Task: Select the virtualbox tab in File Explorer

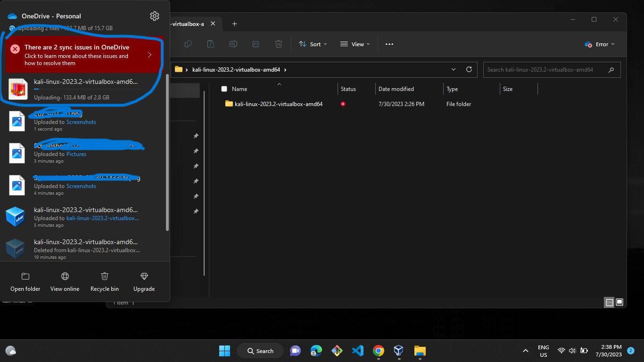Action: [x=187, y=24]
